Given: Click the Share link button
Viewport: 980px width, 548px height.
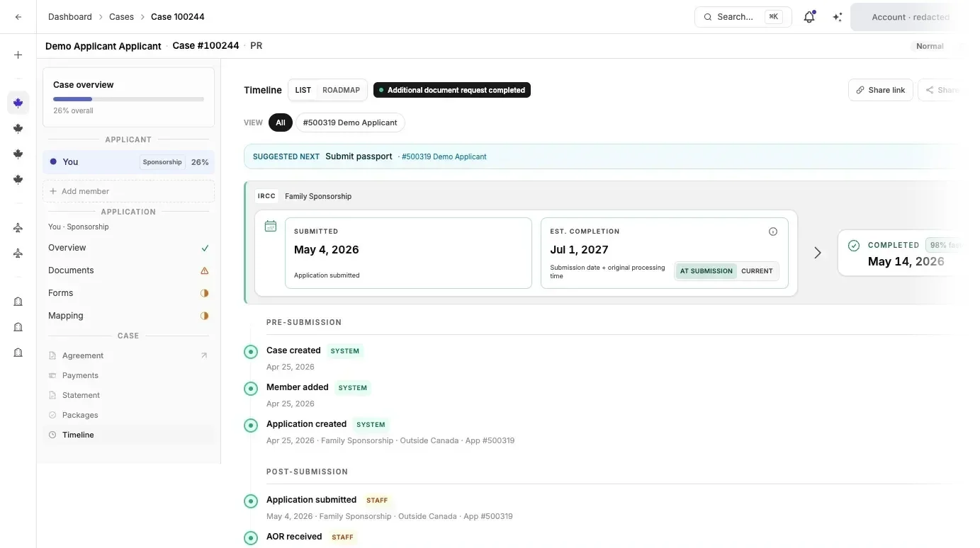Looking at the screenshot, I should coord(880,90).
